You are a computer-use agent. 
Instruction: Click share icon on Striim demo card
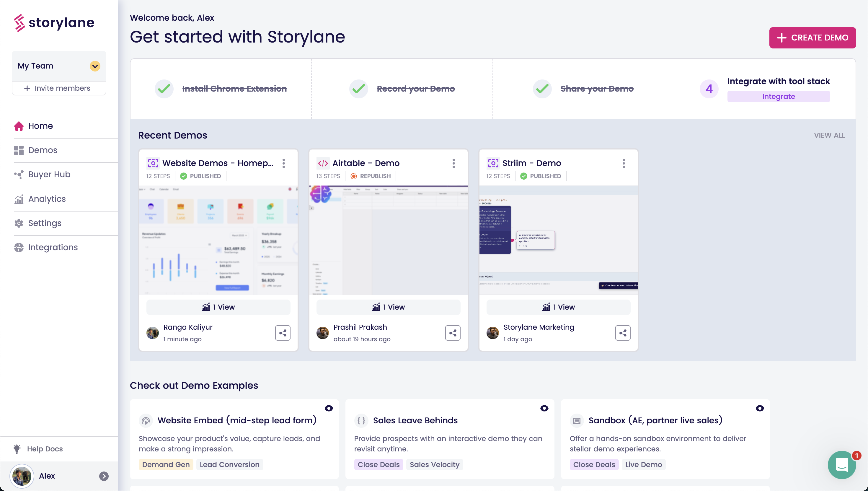[x=622, y=333]
